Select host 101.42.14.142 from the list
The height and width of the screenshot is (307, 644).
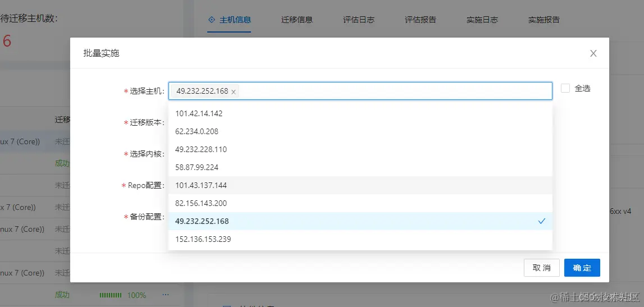tap(360, 114)
